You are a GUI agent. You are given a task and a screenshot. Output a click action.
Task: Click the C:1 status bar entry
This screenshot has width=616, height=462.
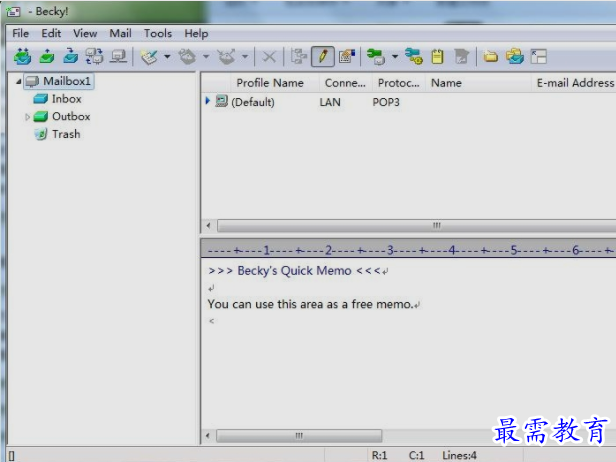click(416, 455)
